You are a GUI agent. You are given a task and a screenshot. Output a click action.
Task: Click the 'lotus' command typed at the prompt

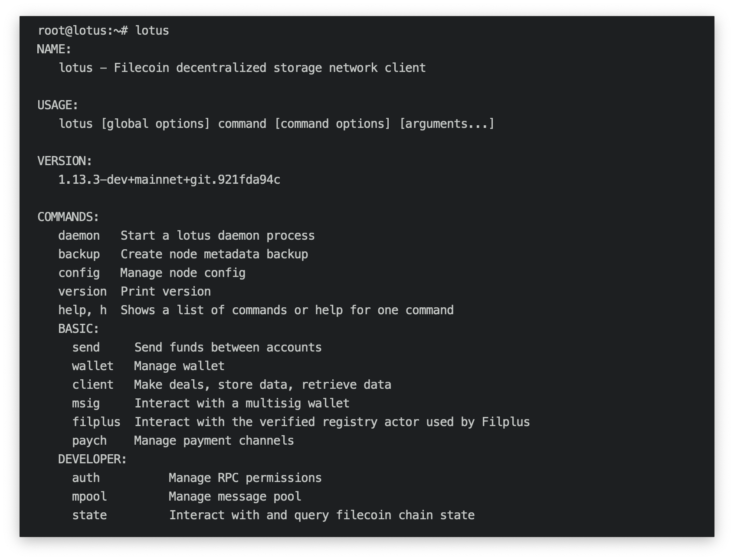(152, 30)
